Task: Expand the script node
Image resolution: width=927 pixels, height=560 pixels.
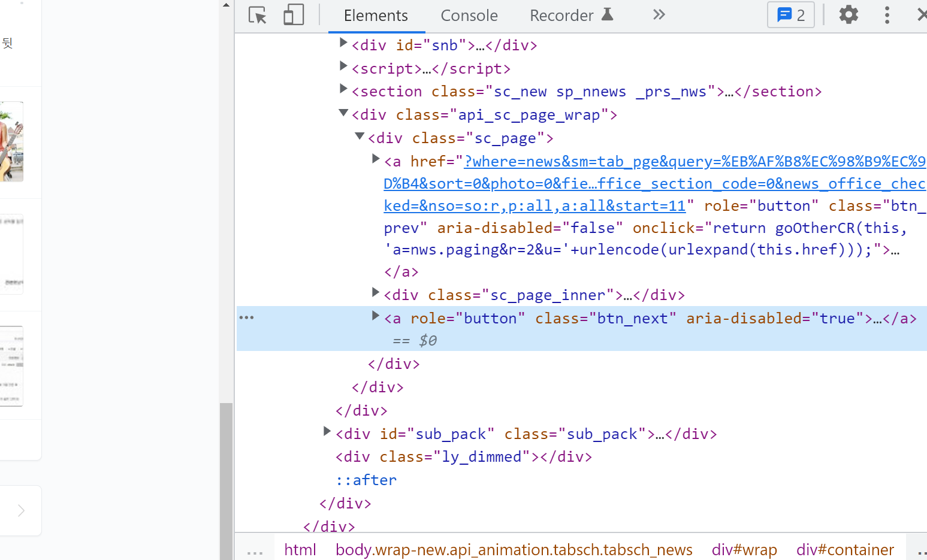Action: coord(343,66)
